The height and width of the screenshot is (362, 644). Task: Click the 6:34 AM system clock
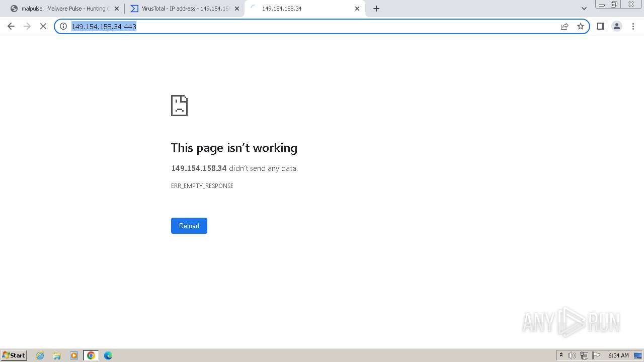(618, 355)
